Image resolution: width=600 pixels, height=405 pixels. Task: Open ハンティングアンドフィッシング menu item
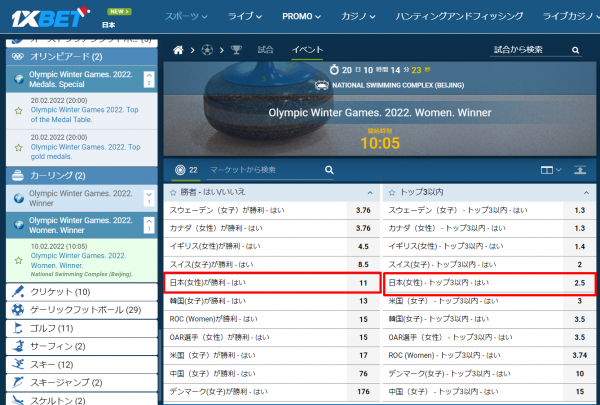point(459,16)
